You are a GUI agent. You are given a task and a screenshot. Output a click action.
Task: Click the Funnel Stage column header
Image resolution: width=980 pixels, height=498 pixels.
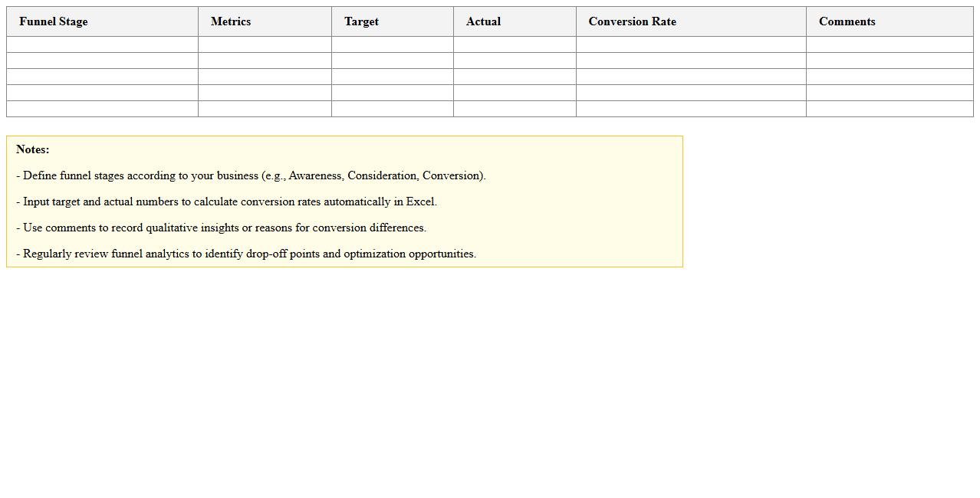click(53, 21)
